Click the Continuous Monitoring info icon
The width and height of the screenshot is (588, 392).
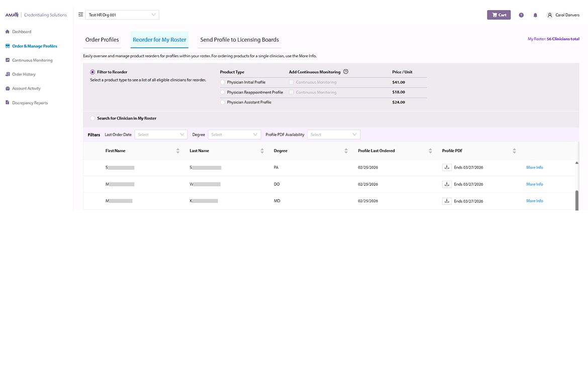click(x=346, y=72)
